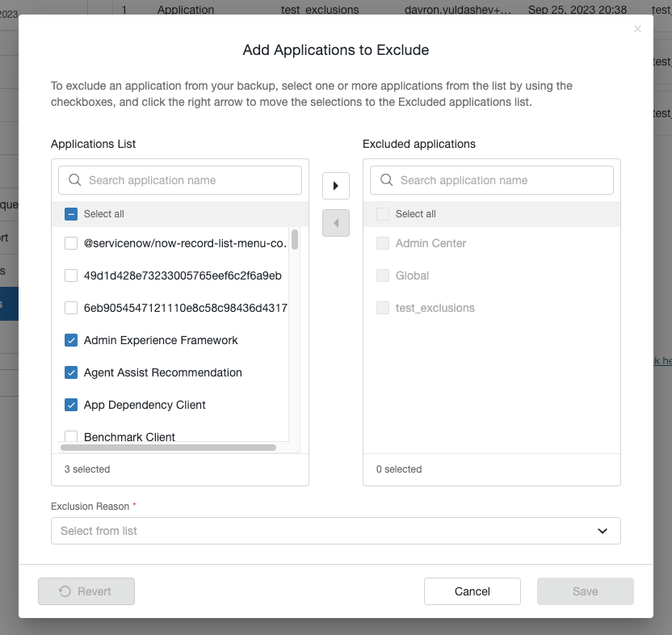The height and width of the screenshot is (635, 672).
Task: Check the test_exclusions checkbox
Action: click(x=382, y=308)
